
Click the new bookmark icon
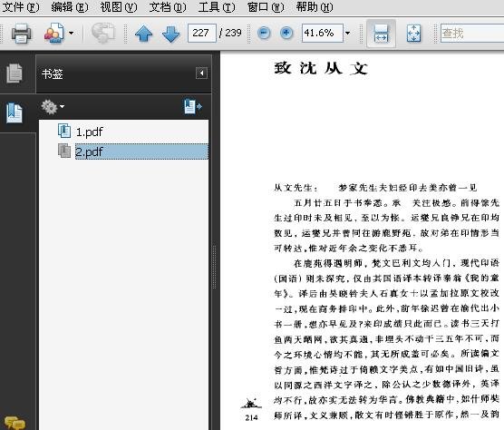tap(192, 106)
